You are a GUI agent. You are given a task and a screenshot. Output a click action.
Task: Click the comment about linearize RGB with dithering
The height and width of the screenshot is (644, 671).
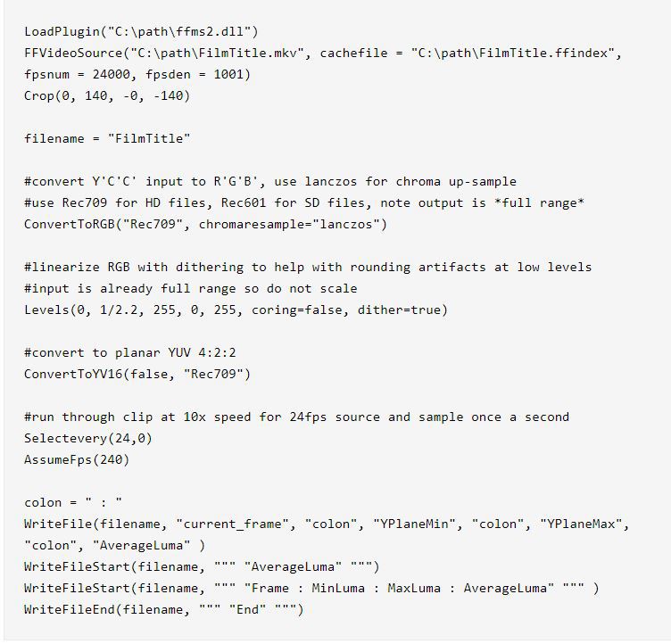(308, 267)
